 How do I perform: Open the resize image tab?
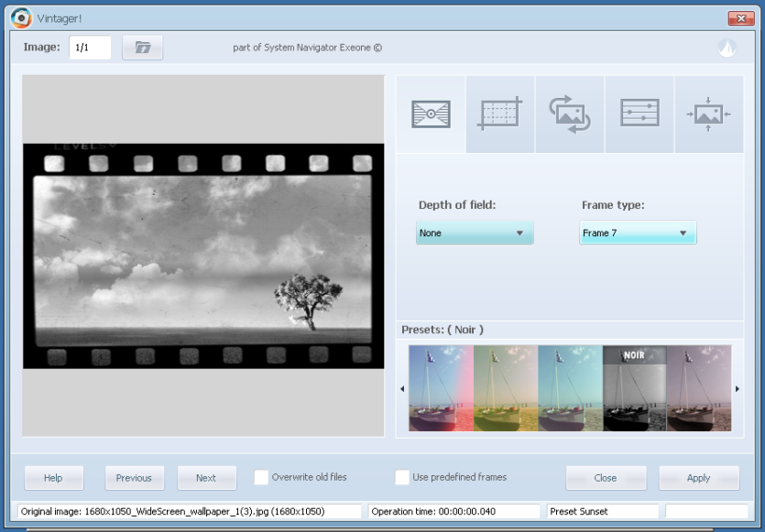pyautogui.click(x=709, y=114)
